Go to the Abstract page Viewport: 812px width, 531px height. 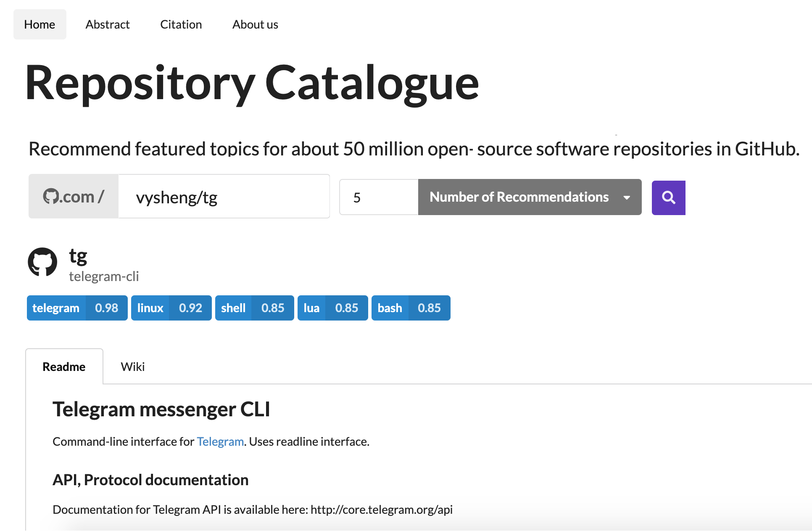pos(108,24)
